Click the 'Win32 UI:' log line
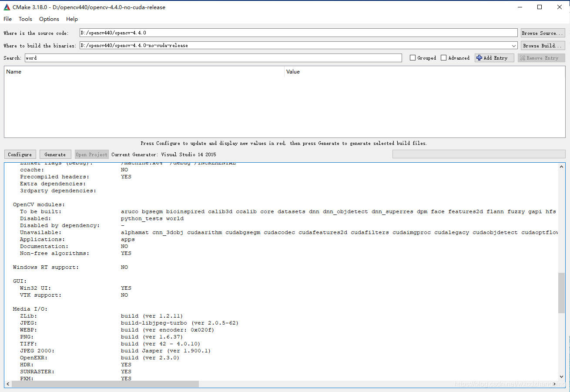The height and width of the screenshot is (392, 570). click(x=35, y=288)
